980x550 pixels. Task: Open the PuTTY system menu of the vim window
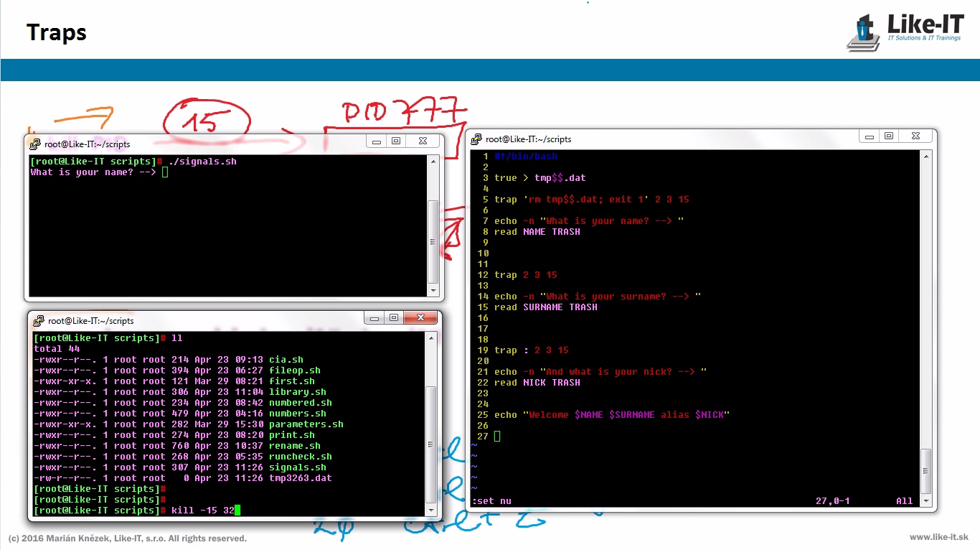tap(476, 139)
